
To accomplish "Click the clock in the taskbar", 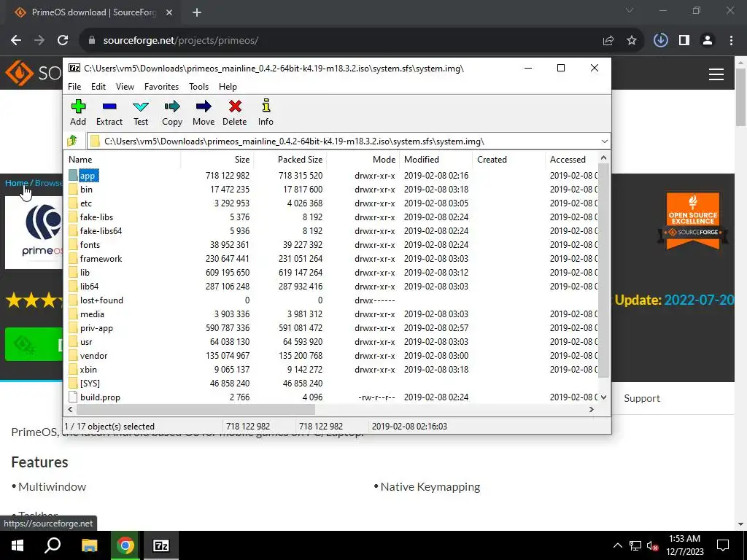I will click(684, 545).
